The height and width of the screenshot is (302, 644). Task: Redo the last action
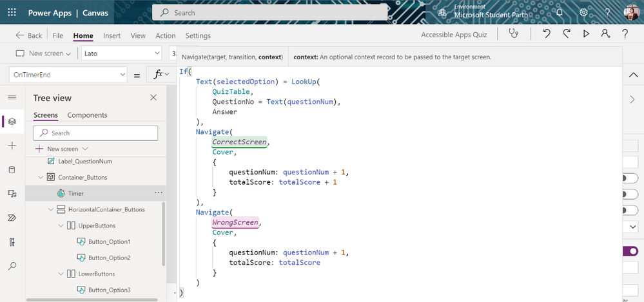(567, 34)
